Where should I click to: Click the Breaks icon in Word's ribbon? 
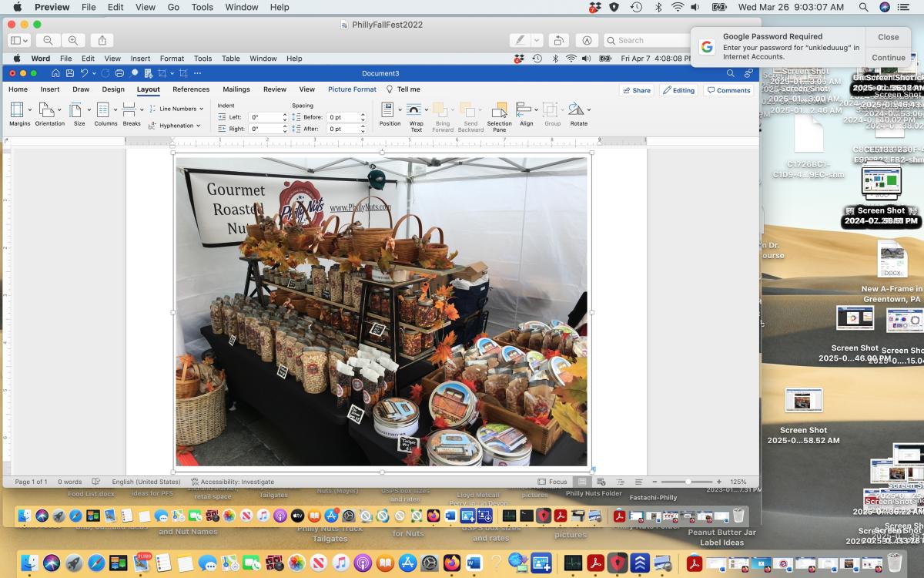point(129,109)
